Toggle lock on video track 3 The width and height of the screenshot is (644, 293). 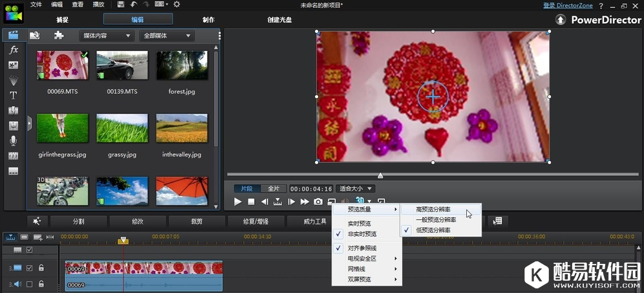(41, 268)
